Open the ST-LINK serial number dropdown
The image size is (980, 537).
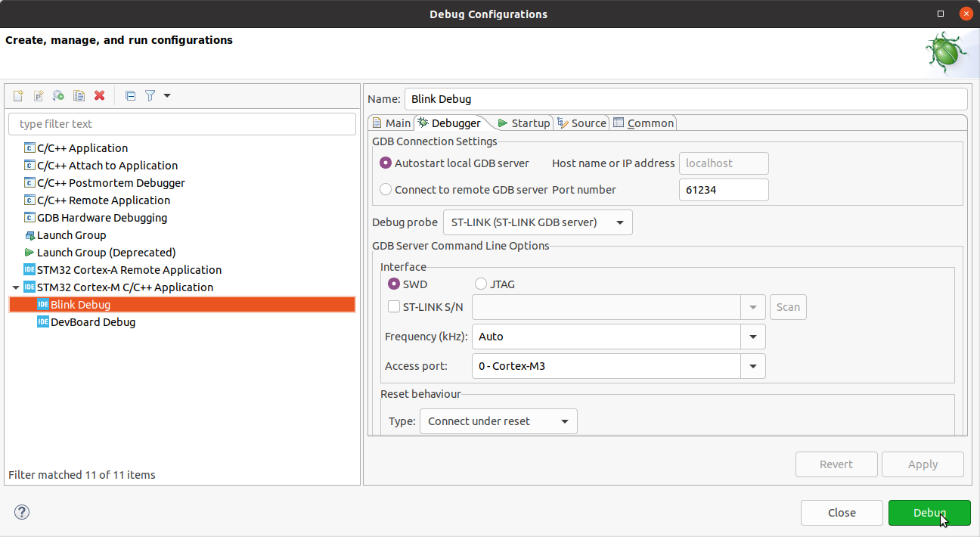[x=753, y=307]
